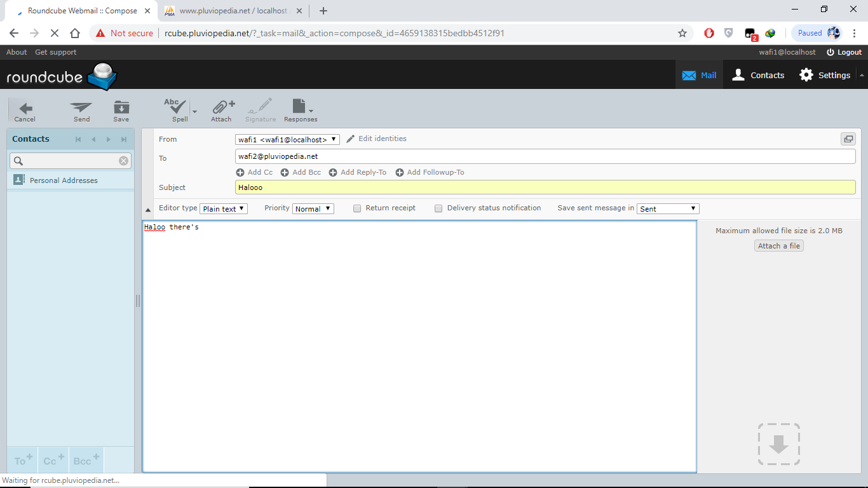This screenshot has height=488, width=868.
Task: Click Attach a file button
Action: click(x=779, y=246)
